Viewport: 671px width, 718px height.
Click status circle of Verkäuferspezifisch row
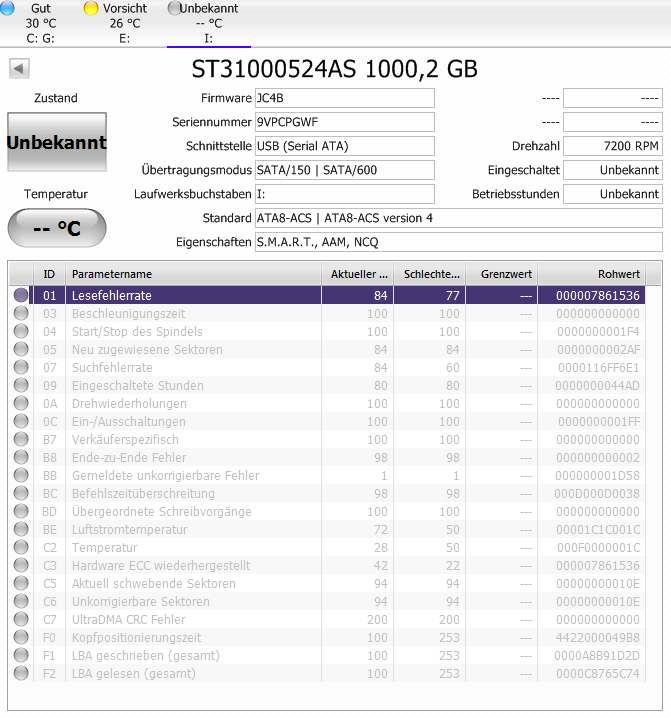(x=21, y=439)
